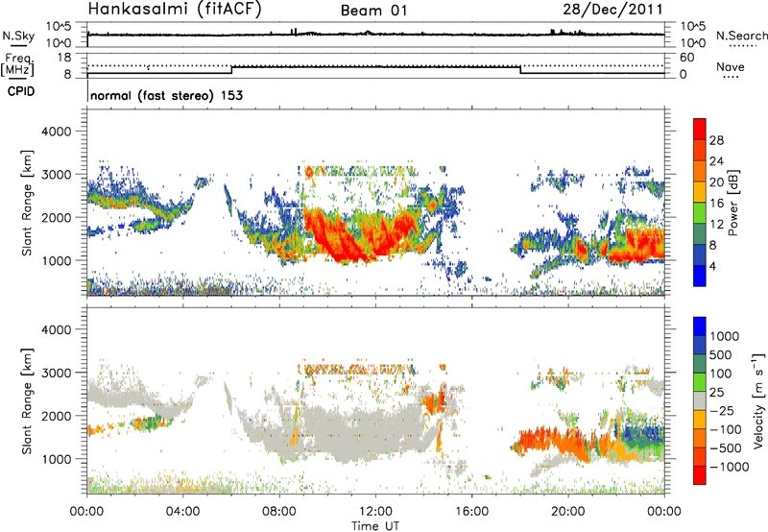Click the blue segment of Power colorbar

[700, 276]
